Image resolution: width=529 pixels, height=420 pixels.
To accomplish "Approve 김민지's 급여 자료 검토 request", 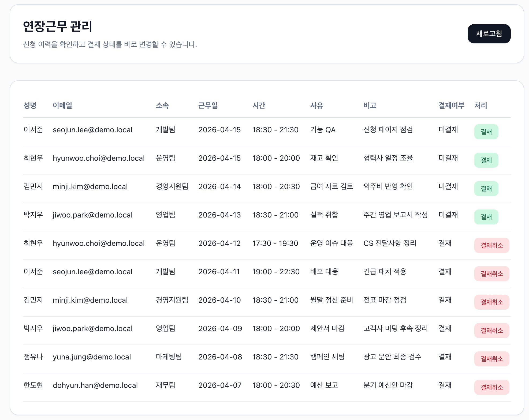I will tap(486, 189).
